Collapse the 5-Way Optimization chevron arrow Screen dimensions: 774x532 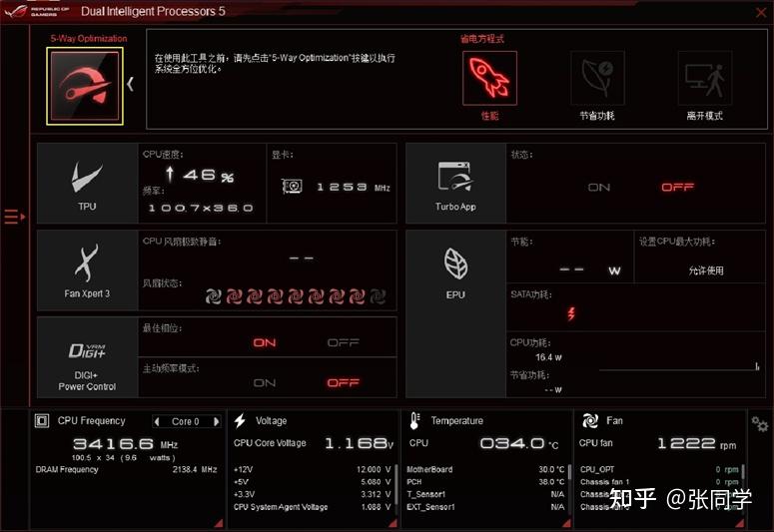click(x=130, y=85)
